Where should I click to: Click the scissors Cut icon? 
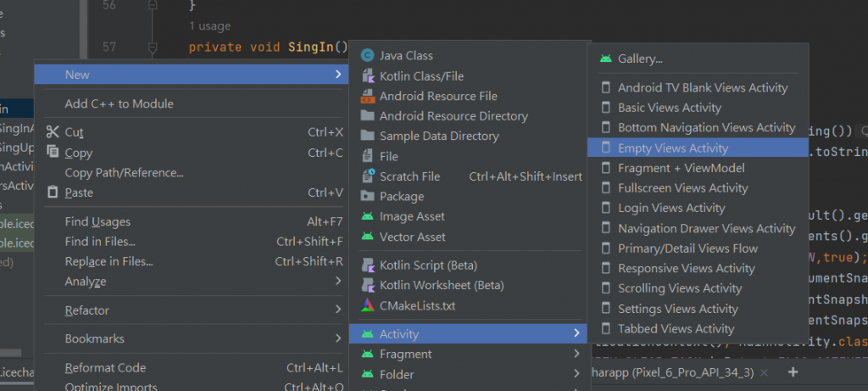click(x=53, y=132)
